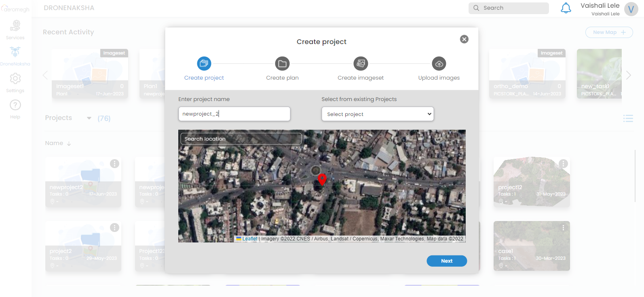Click the Leaflet attribution link
The image size is (644, 297).
[249, 239]
